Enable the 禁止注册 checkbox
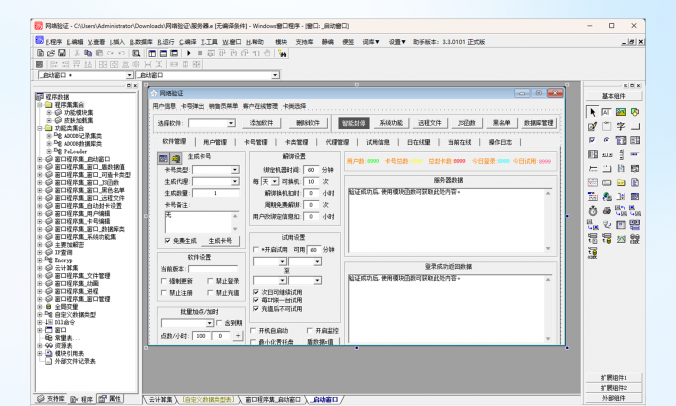 click(164, 293)
